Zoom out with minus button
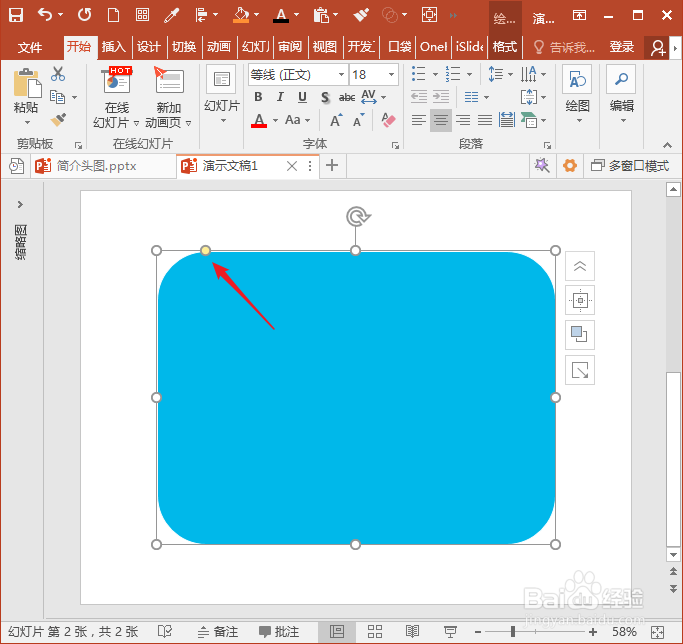 [x=478, y=631]
